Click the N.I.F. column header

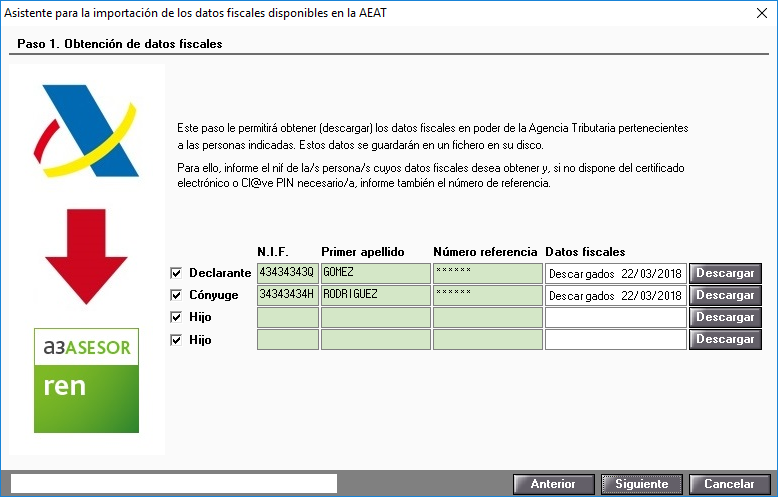273,252
